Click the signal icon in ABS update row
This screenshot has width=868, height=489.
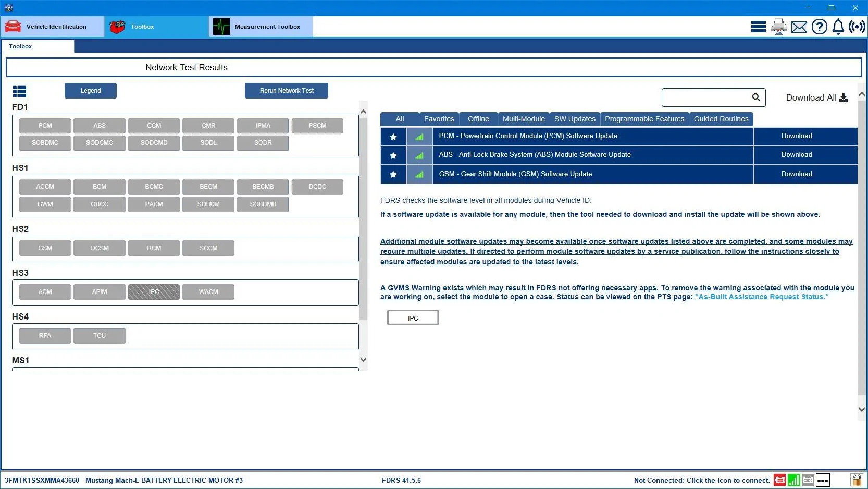point(419,155)
